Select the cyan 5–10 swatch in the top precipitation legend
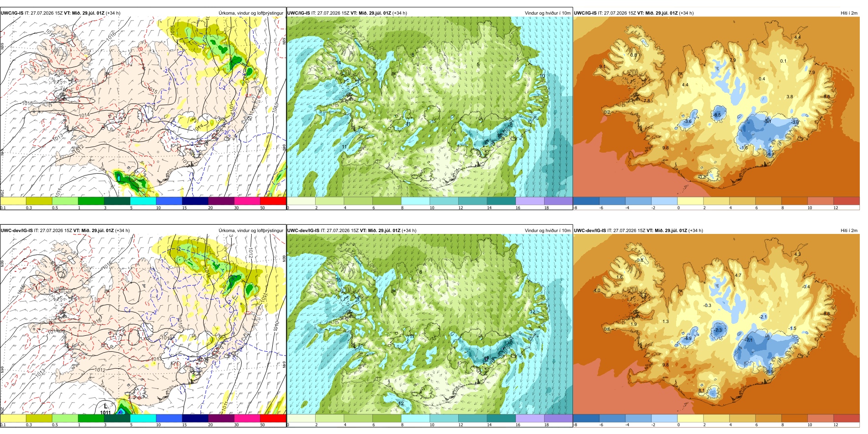Screen dimensions: 868x434 (x=143, y=201)
